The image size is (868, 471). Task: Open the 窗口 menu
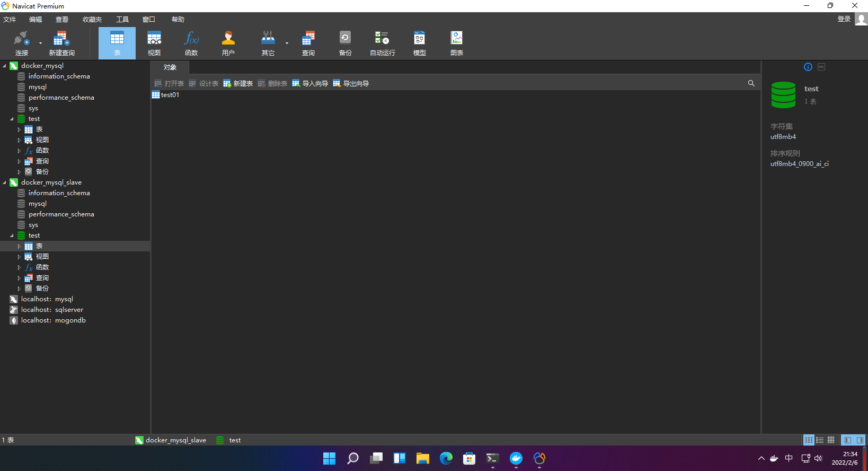[149, 19]
